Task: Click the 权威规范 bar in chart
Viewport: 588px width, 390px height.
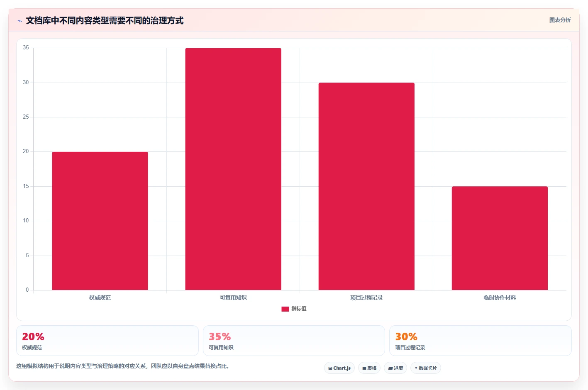Action: click(100, 221)
